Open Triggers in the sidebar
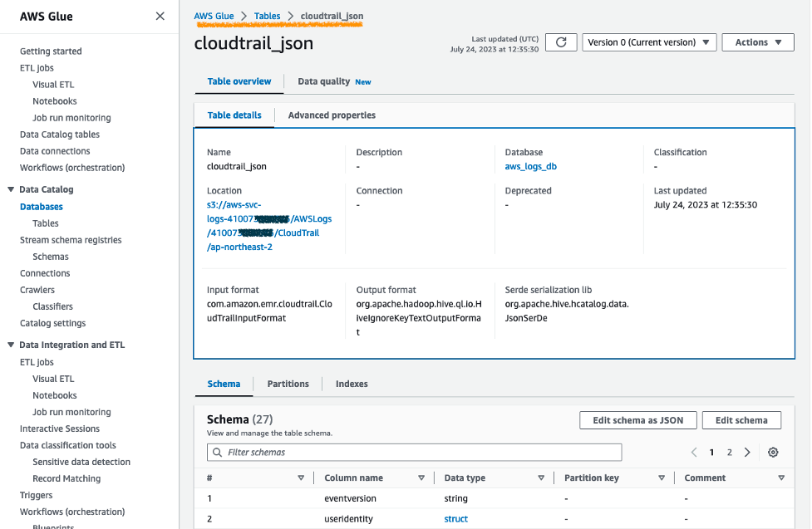The image size is (812, 529). tap(37, 495)
